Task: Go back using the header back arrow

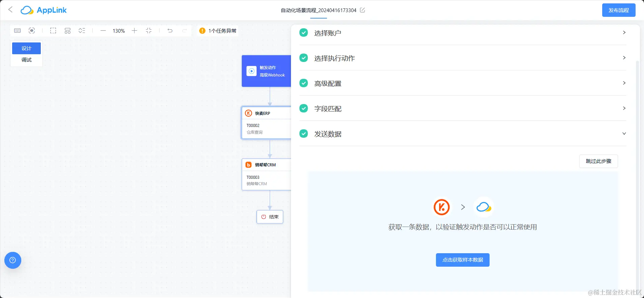Action: tap(10, 10)
